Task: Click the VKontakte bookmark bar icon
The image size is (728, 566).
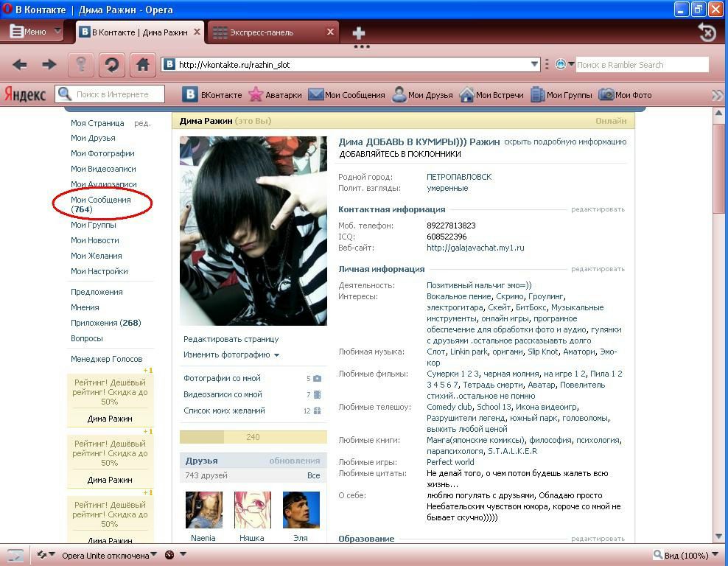Action: coord(189,95)
